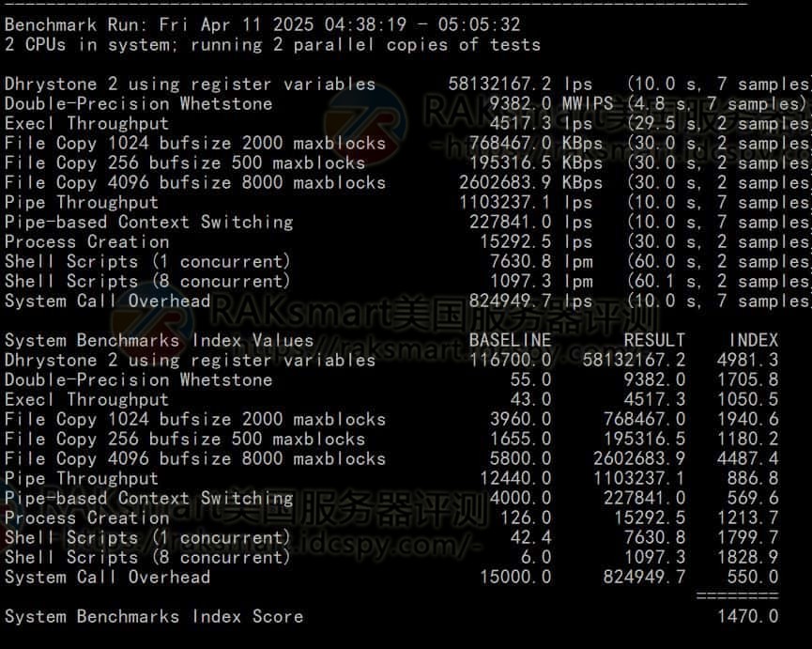Click the BASELINE column header
The height and width of the screenshot is (649, 812).
click(510, 341)
